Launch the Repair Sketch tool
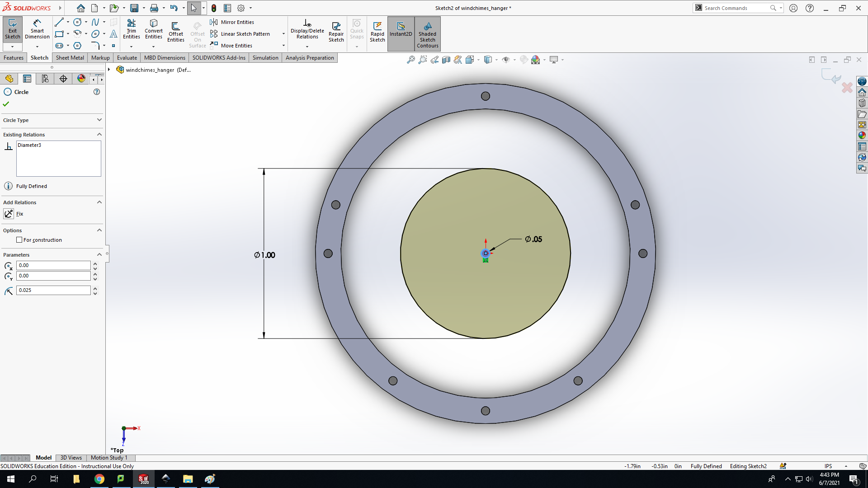Screen dimensions: 868x488 click(336, 32)
